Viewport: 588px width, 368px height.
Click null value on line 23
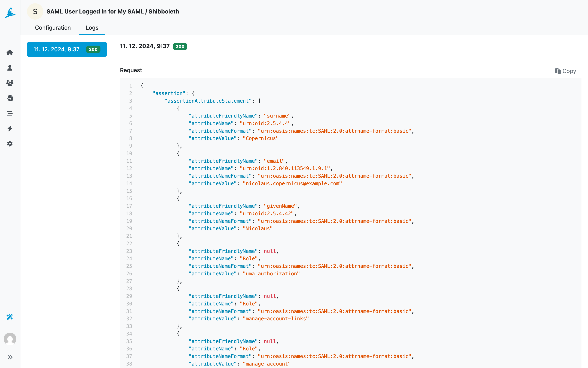tap(270, 251)
